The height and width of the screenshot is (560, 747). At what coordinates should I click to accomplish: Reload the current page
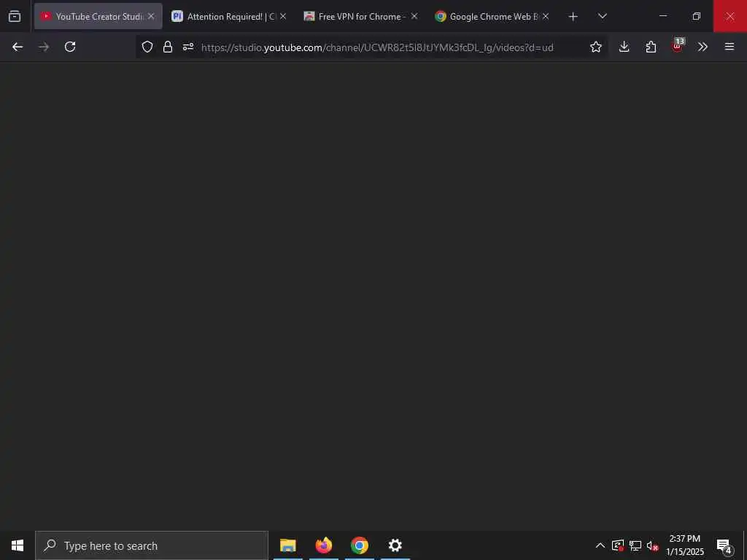70,47
